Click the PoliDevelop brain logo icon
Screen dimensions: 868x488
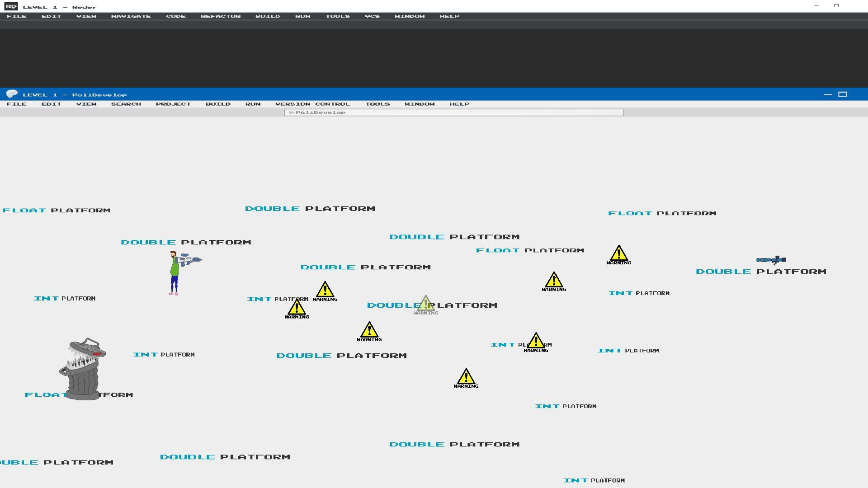(12, 94)
